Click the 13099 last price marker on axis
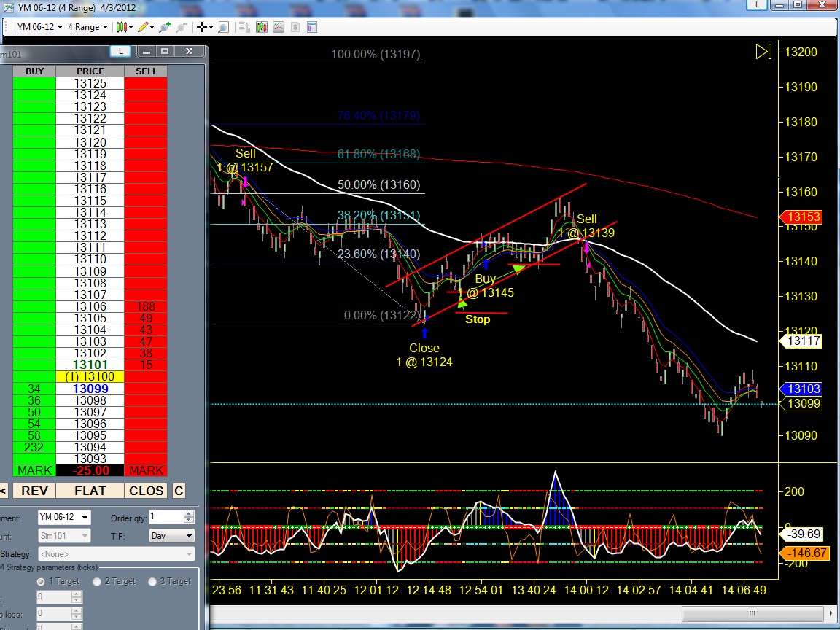This screenshot has width=840, height=630. 801,403
